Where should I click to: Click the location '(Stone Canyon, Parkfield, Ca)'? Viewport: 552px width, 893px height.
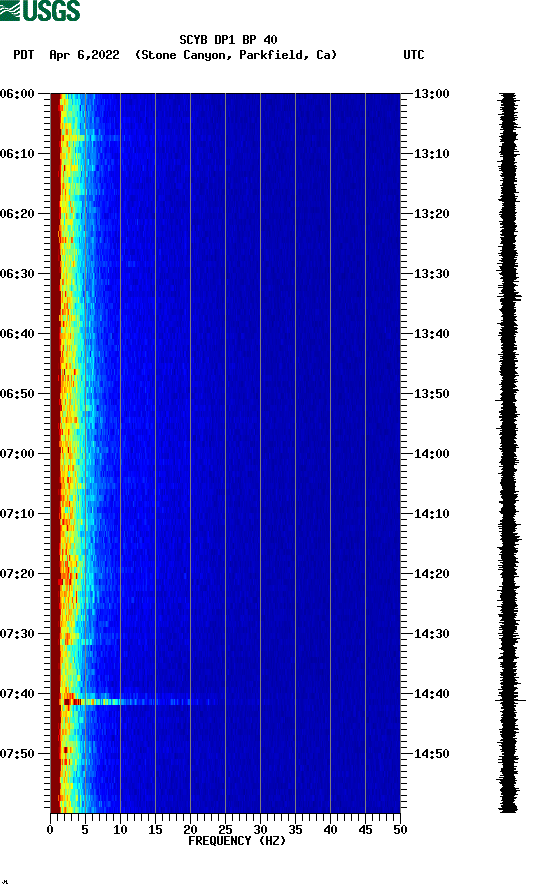(236, 55)
